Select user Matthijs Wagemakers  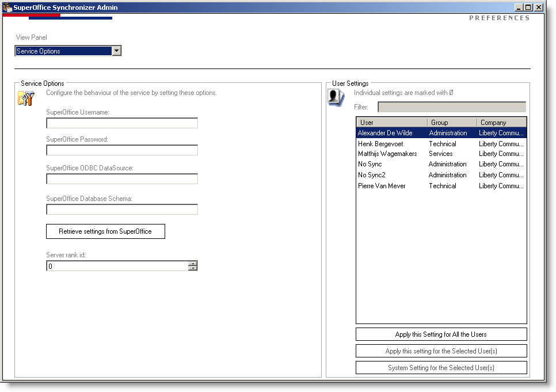441,154
